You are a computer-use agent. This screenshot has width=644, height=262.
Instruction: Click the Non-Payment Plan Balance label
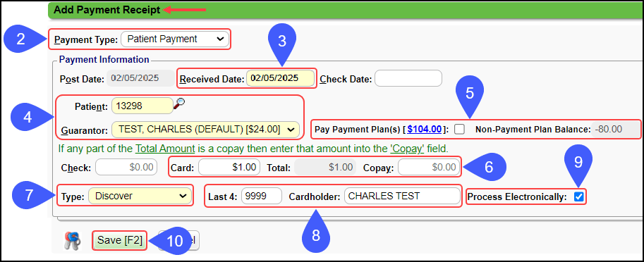[532, 130]
